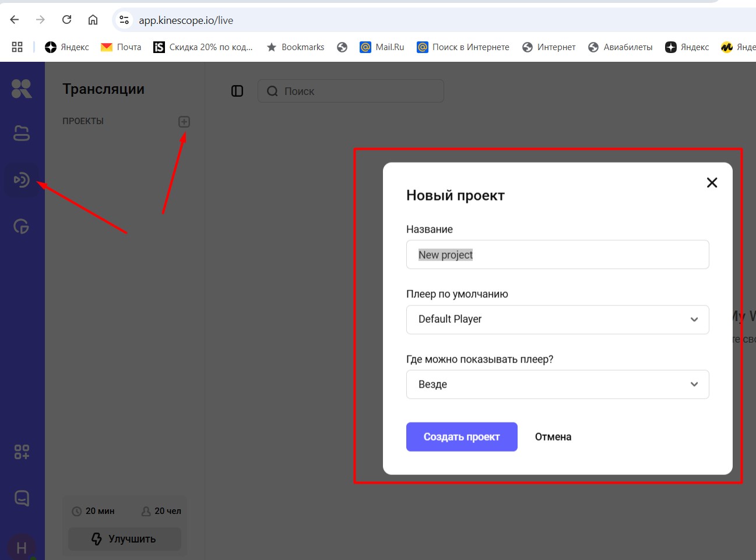Open the add apps grid icon

click(x=22, y=452)
